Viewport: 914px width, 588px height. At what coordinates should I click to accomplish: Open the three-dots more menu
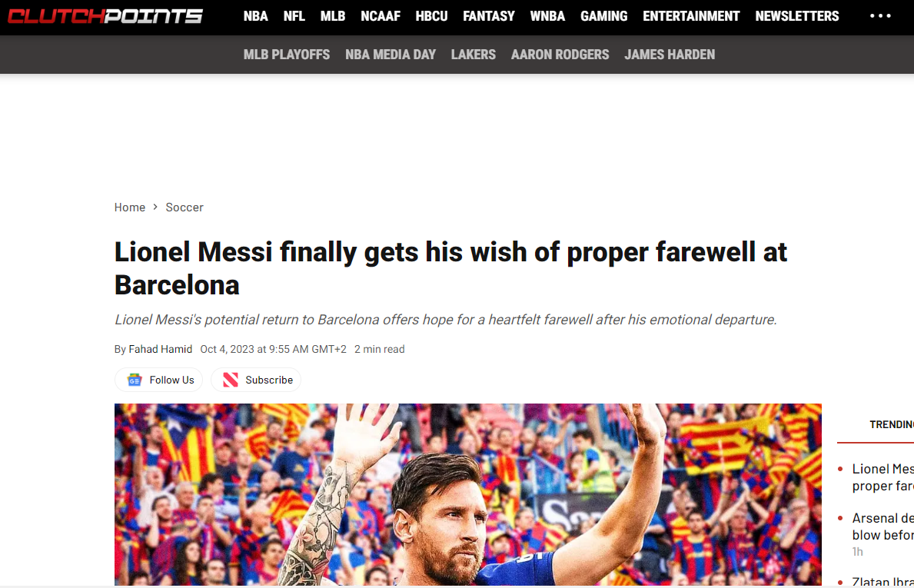880,16
